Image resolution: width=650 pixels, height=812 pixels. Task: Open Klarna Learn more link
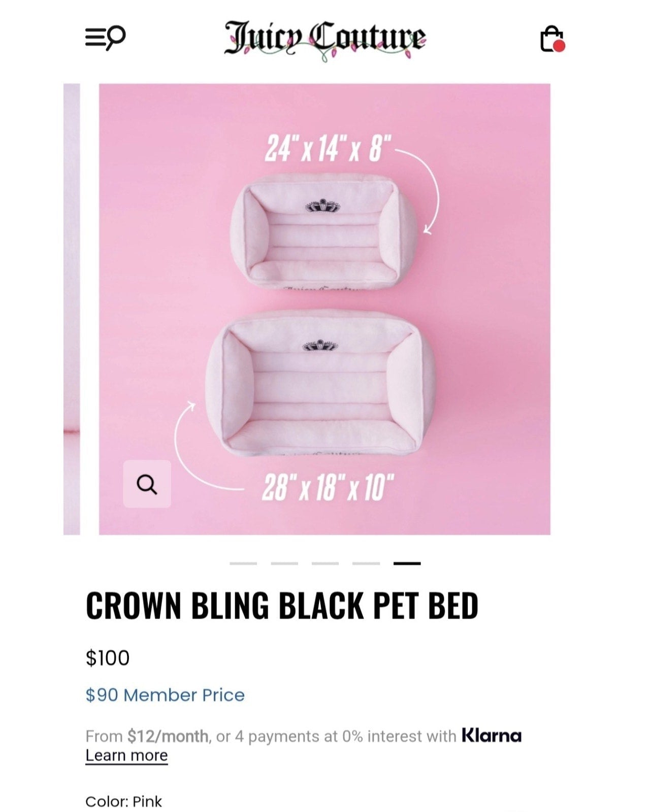pos(126,755)
